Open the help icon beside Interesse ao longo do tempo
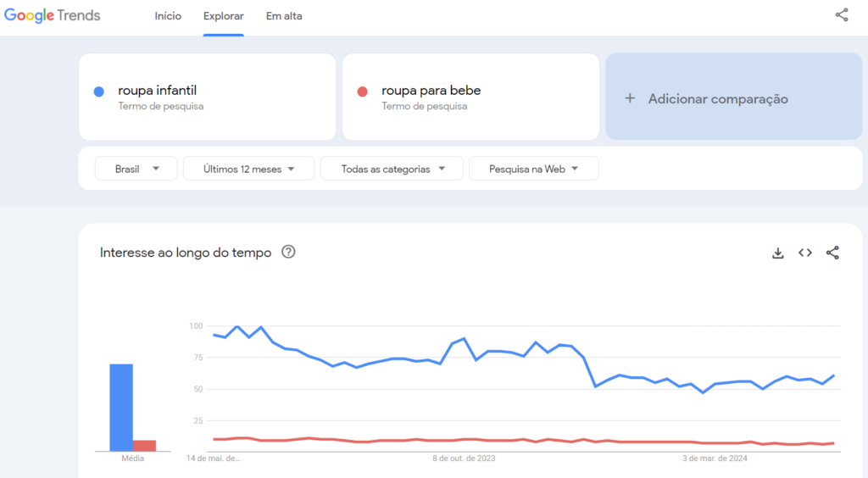Image resolution: width=868 pixels, height=478 pixels. tap(288, 252)
